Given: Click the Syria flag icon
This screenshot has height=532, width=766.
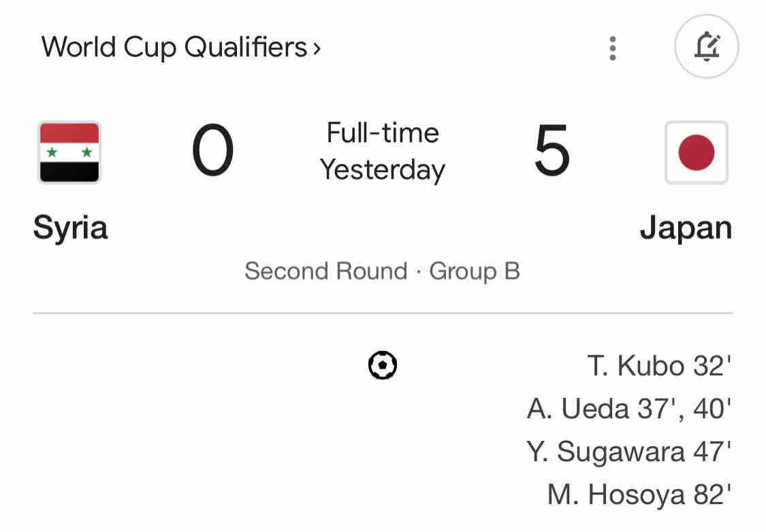Looking at the screenshot, I should (x=69, y=152).
